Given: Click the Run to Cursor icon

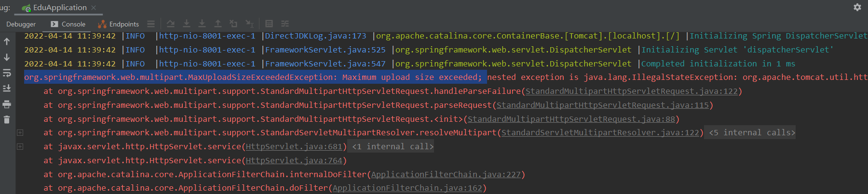Looking at the screenshot, I should click(x=249, y=24).
